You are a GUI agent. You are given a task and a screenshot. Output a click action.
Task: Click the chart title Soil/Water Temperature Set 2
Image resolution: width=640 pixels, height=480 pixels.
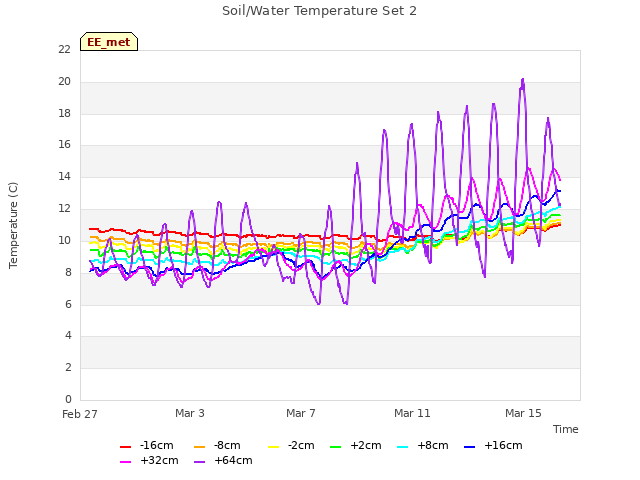(x=319, y=11)
